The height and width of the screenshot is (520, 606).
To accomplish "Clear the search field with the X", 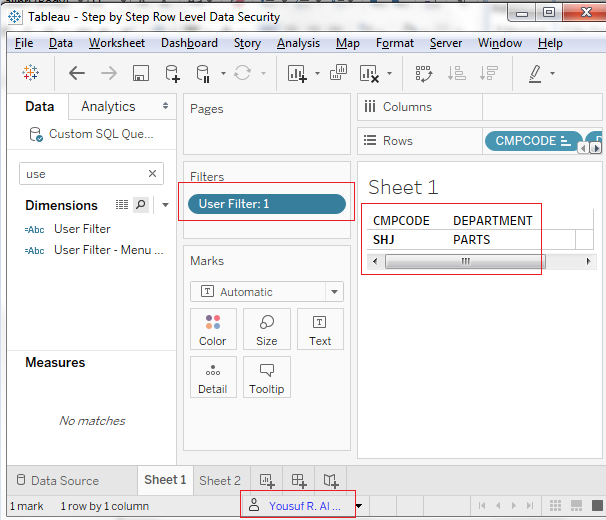I will click(x=153, y=174).
